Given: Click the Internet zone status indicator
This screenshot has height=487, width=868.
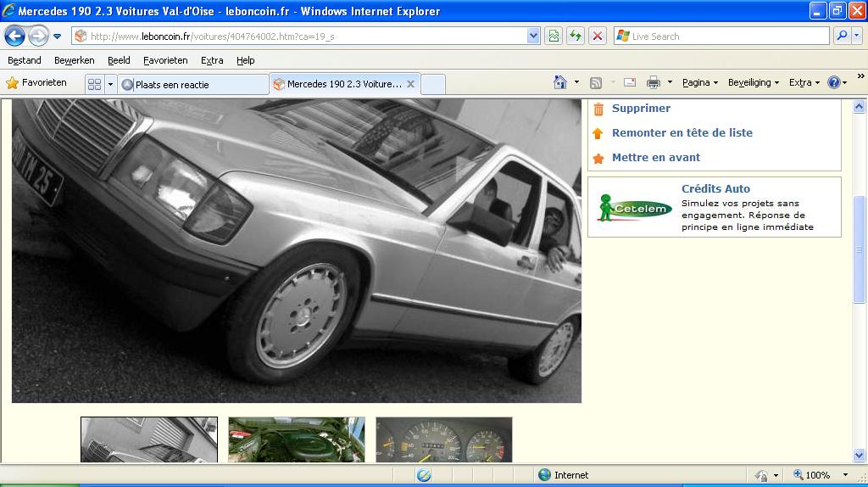Looking at the screenshot, I should [x=565, y=475].
